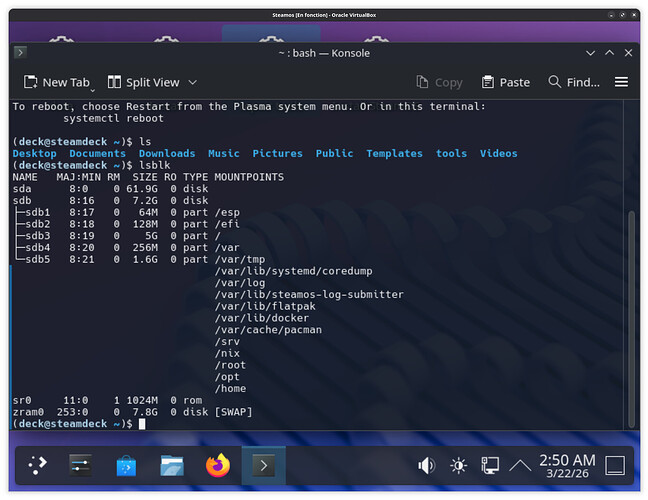This screenshot has height=500, width=648.
Task: Expand hidden system tray icons arrow
Action: tap(520, 465)
